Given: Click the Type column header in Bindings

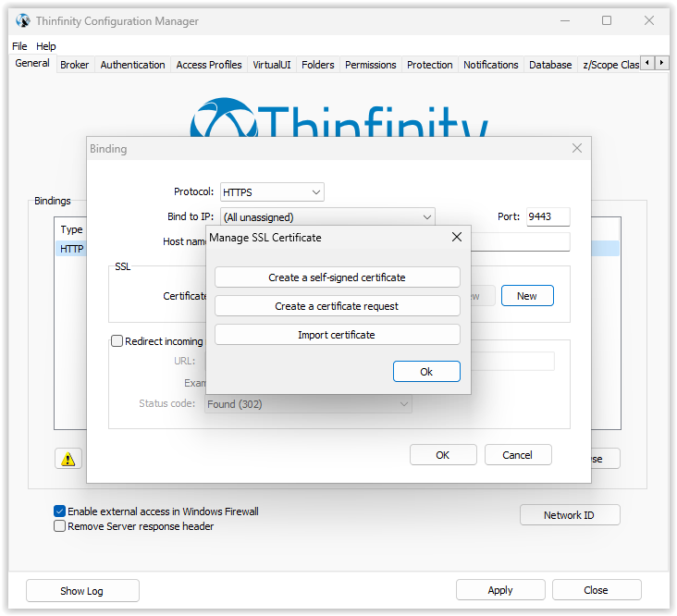Looking at the screenshot, I should [71, 229].
